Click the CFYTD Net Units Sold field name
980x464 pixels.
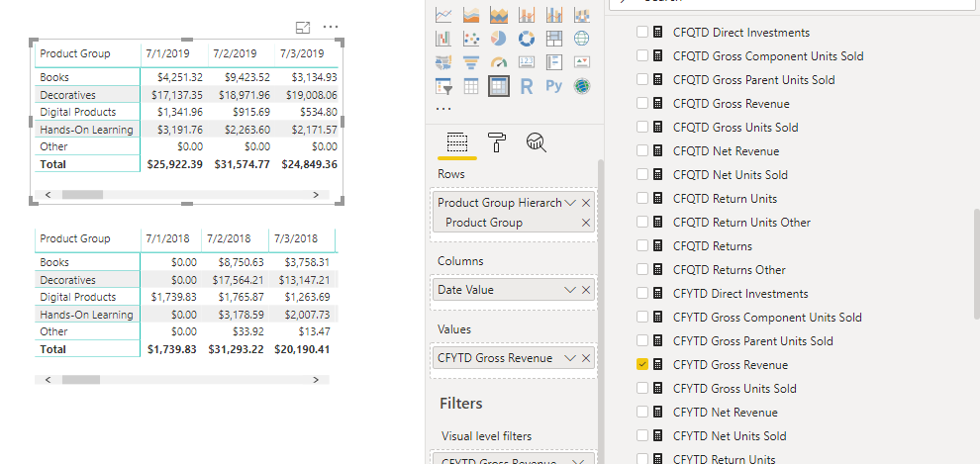pyautogui.click(x=730, y=435)
